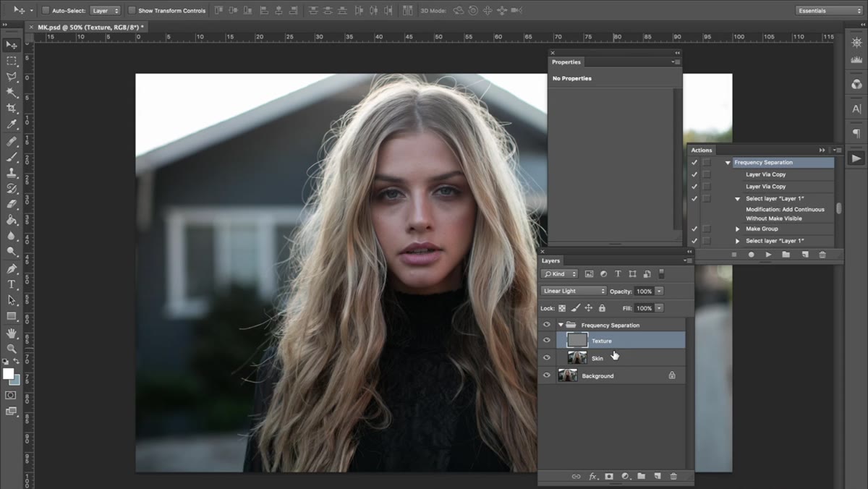
Task: Select the Crop tool
Action: (x=11, y=109)
